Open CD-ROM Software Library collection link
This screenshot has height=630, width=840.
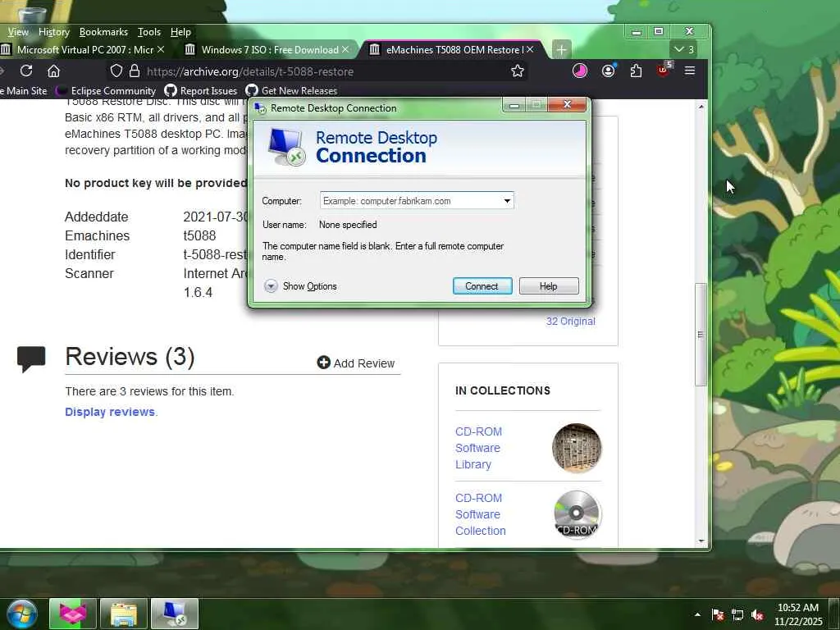point(478,448)
